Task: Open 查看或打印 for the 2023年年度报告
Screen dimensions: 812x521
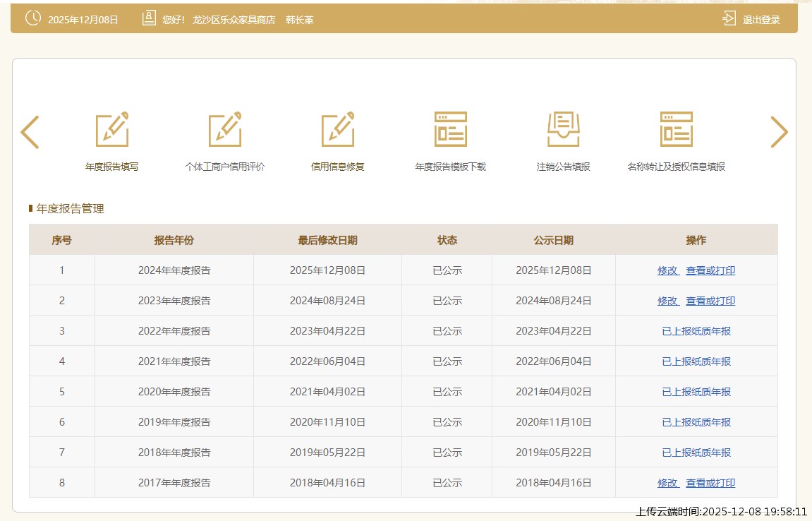Action: point(710,301)
